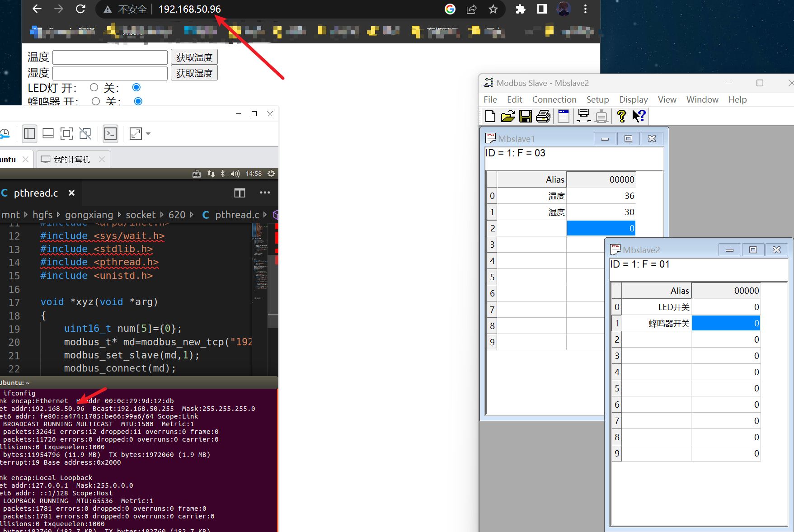
Task: Click browser address bar 192.168.50.96
Action: [190, 9]
